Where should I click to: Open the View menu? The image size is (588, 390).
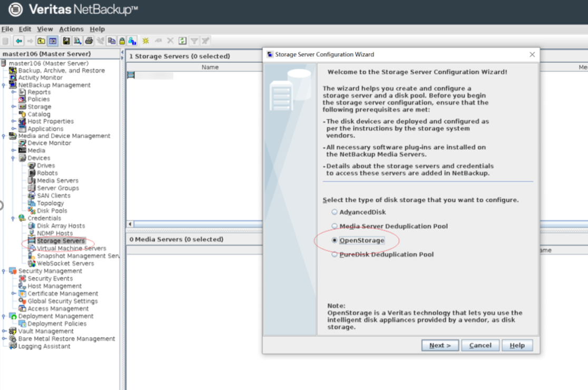tap(45, 29)
